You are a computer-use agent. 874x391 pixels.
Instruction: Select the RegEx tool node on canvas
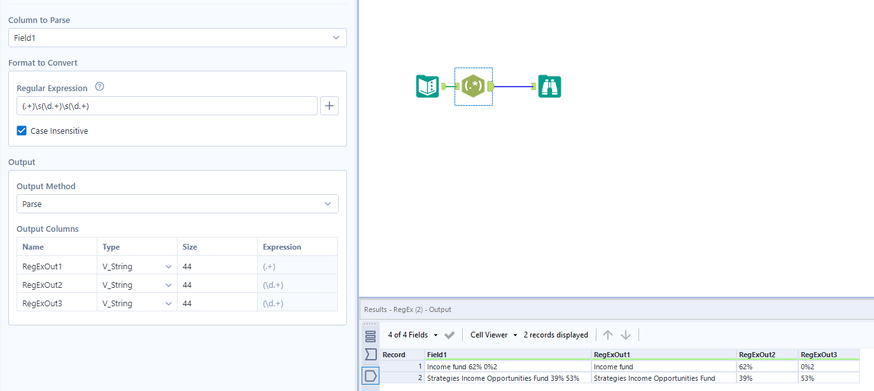point(473,86)
